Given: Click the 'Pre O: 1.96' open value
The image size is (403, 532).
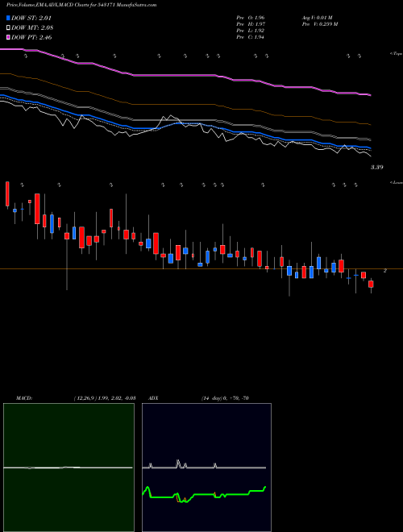Looking at the screenshot, I should coord(251,18).
